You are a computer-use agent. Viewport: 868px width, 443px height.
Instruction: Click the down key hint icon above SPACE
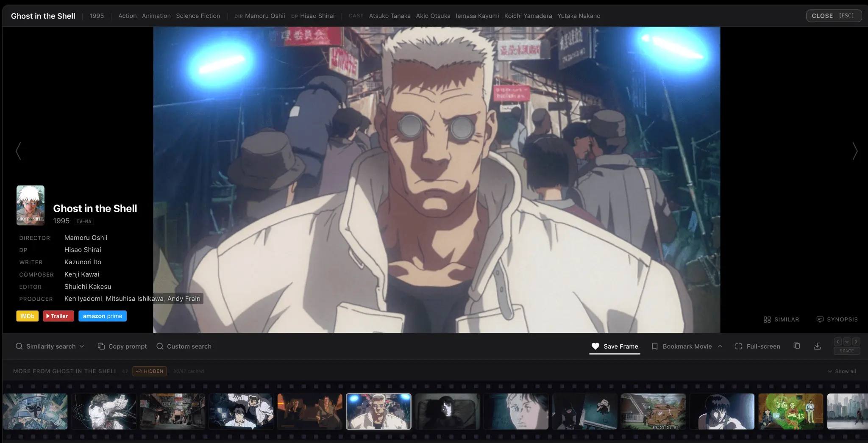coord(847,341)
